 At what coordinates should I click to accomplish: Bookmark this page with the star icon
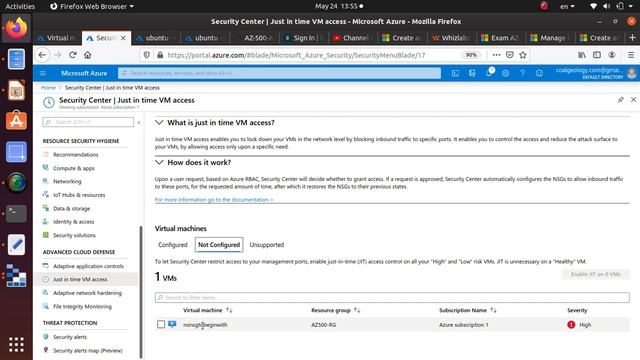523,55
